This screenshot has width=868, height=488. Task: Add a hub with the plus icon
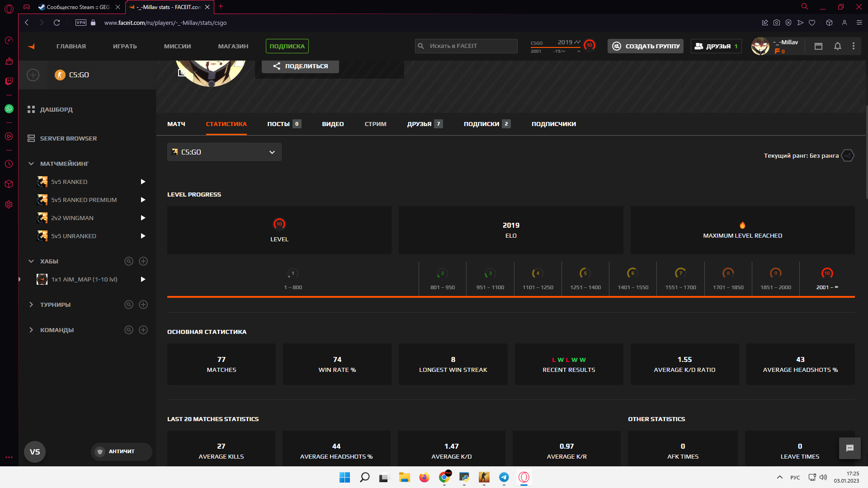click(x=143, y=261)
